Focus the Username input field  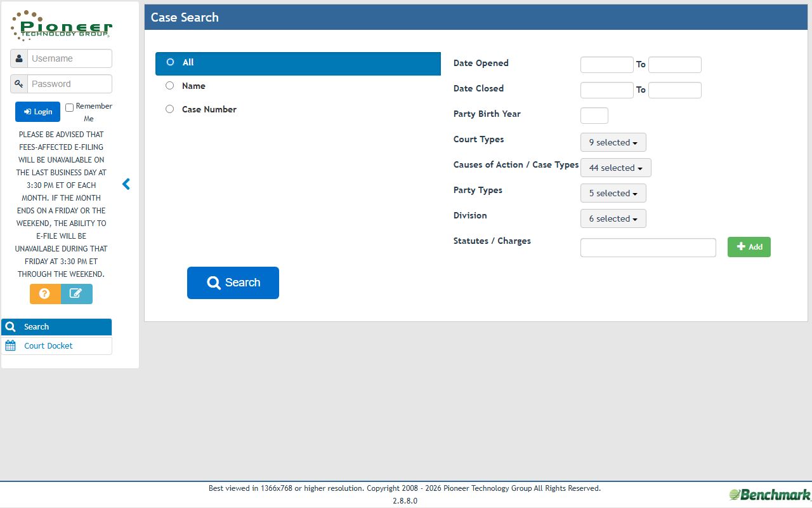(70, 58)
